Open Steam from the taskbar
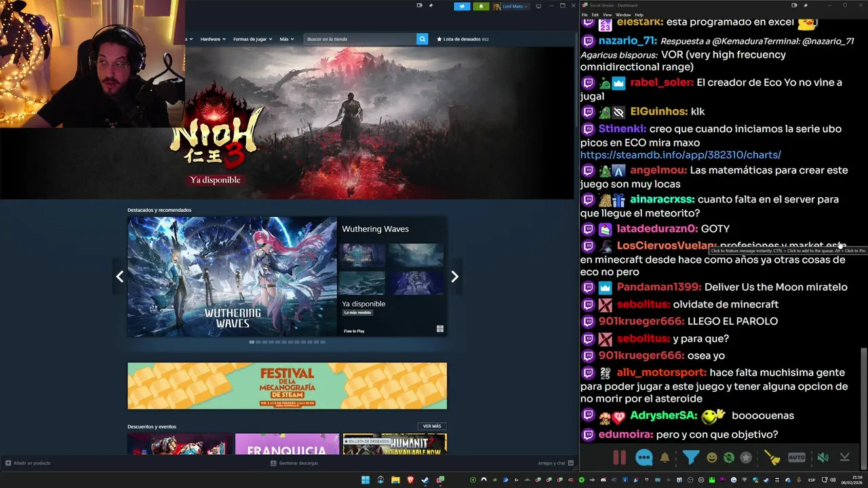Image resolution: width=868 pixels, height=488 pixels. point(425,480)
